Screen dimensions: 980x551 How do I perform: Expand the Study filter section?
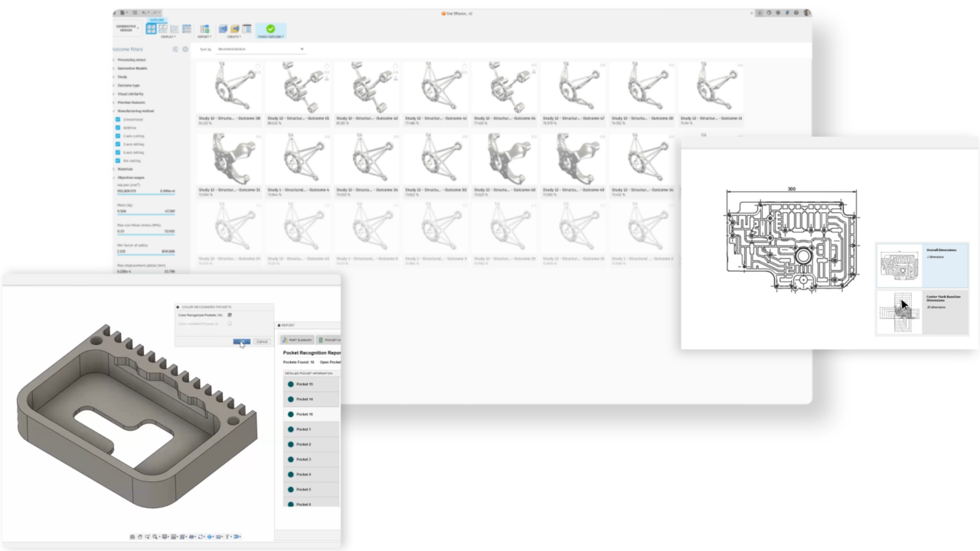point(122,77)
